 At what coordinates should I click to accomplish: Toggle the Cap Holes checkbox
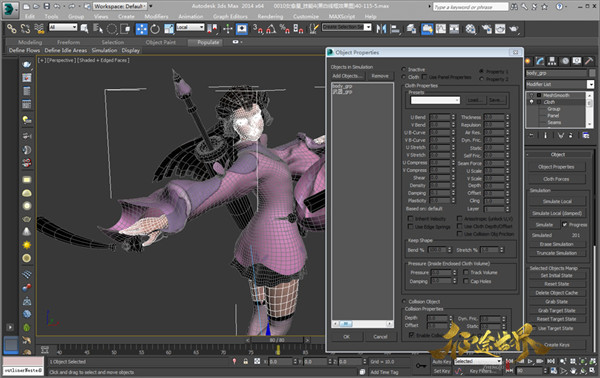pyautogui.click(x=466, y=281)
